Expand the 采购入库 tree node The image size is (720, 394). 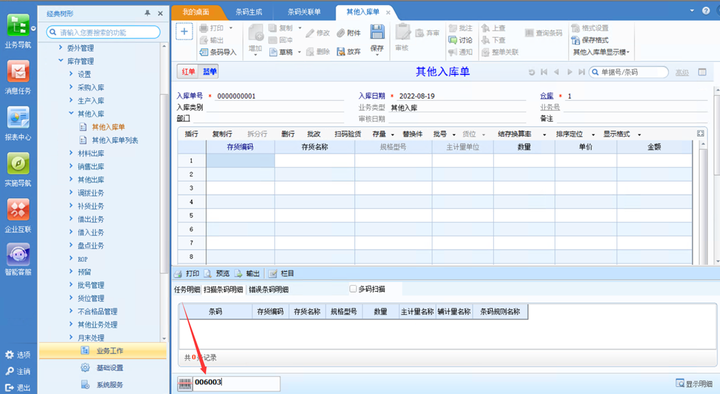click(x=71, y=87)
